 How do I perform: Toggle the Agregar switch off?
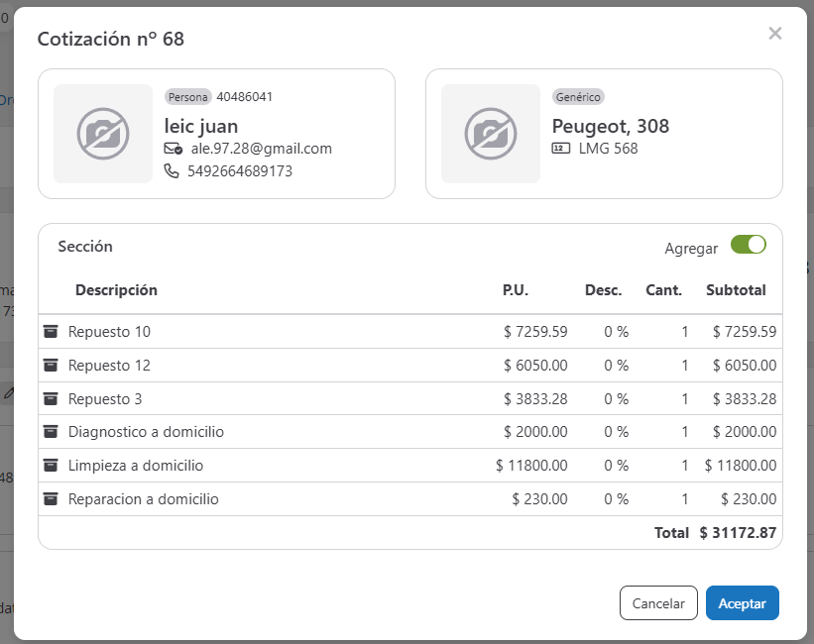coord(749,245)
